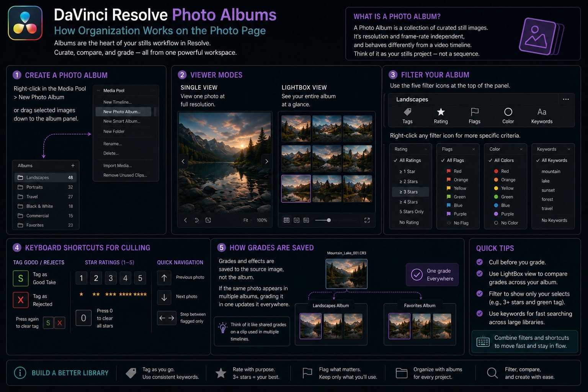The image size is (588, 392).
Task: Choose No Color filter option
Action: tap(506, 223)
